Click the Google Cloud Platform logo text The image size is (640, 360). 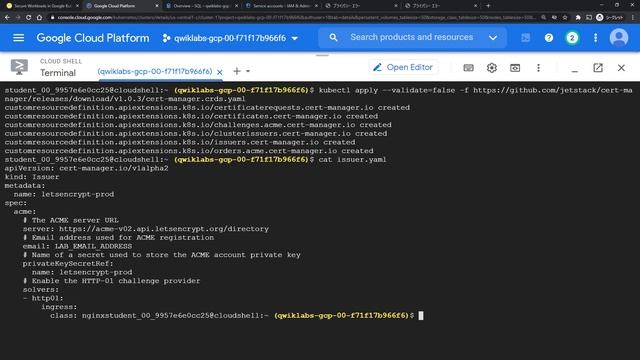point(93,38)
